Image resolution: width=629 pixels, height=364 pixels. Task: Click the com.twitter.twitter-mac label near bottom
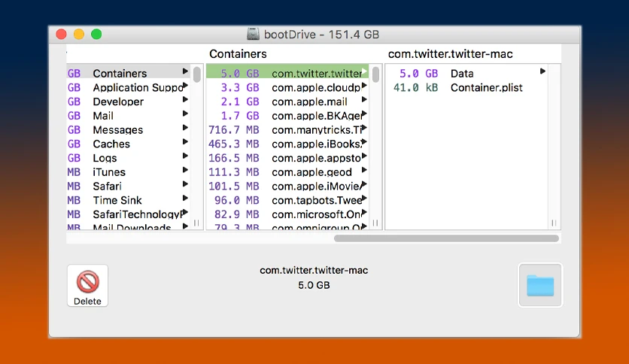pos(314,270)
